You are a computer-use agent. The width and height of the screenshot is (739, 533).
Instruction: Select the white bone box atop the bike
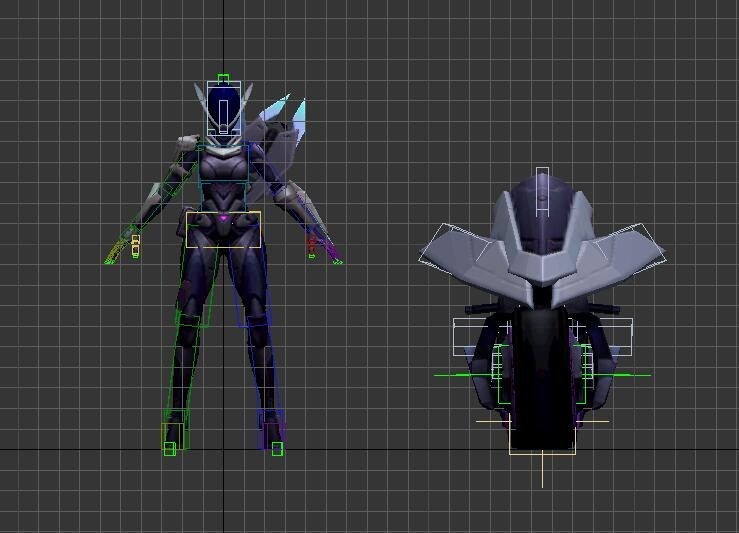tap(542, 190)
